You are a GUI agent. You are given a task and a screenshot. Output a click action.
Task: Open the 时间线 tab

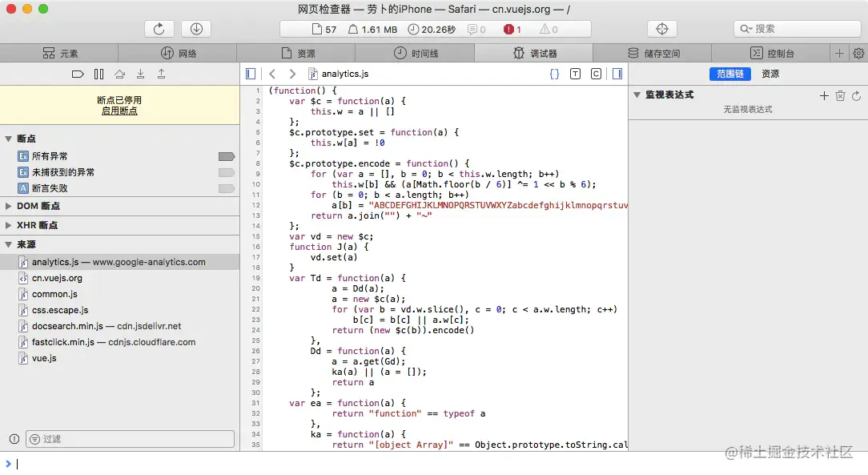pos(415,53)
